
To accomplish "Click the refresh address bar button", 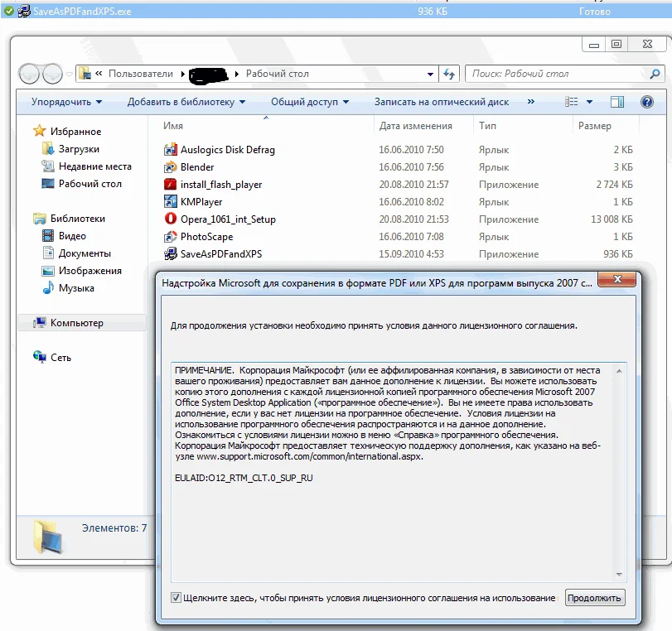I will [x=449, y=74].
